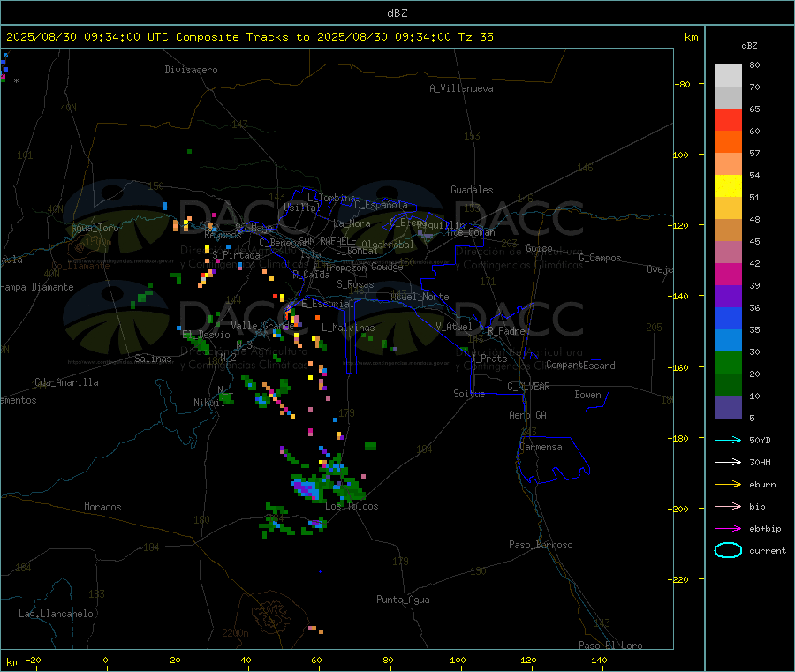Click the L_Malvinas map label
The image size is (795, 672).
click(x=348, y=328)
